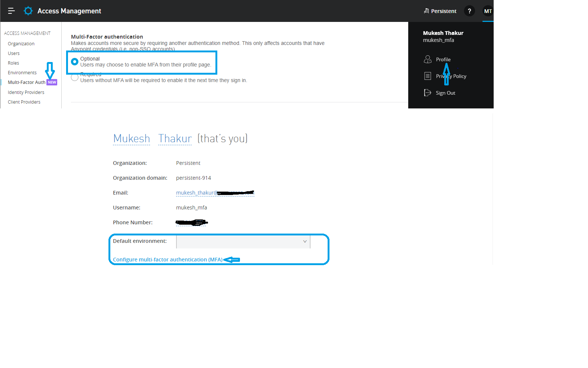Open the help question mark icon
The width and height of the screenshot is (588, 368).
(470, 11)
